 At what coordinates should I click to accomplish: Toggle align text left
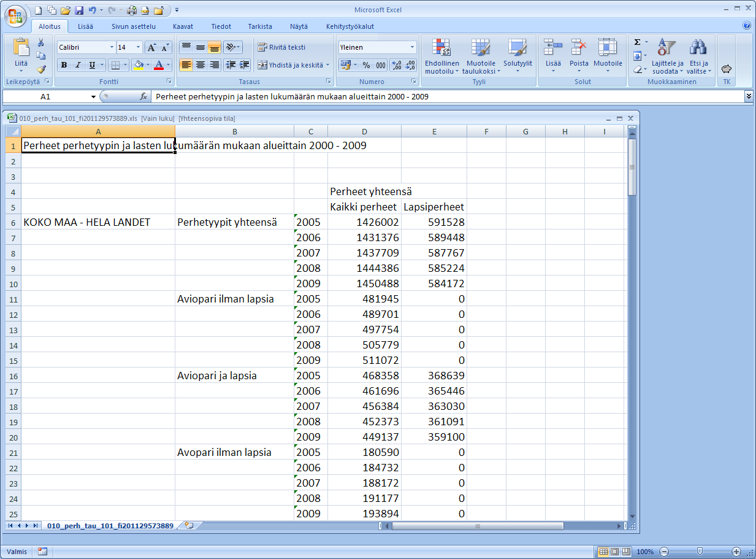(x=186, y=65)
